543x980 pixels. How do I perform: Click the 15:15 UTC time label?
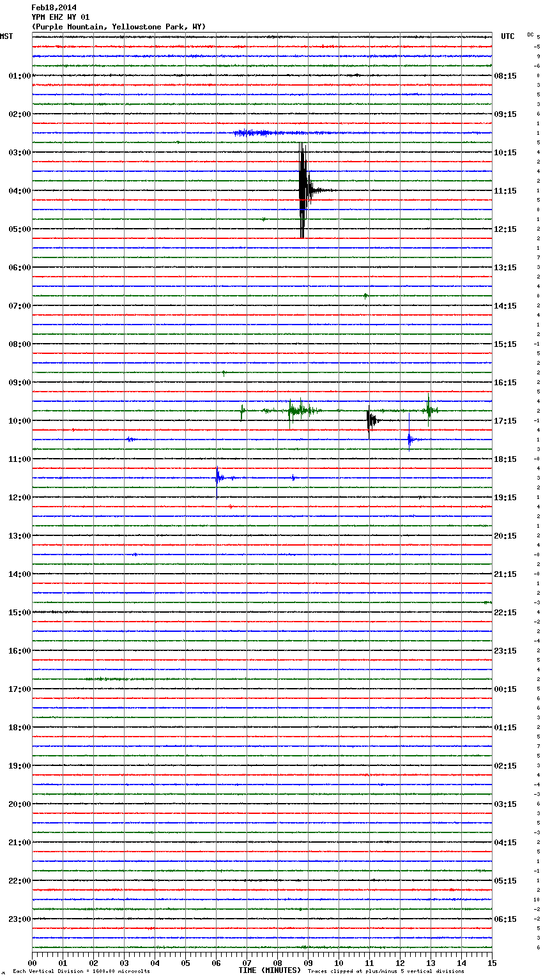click(505, 344)
